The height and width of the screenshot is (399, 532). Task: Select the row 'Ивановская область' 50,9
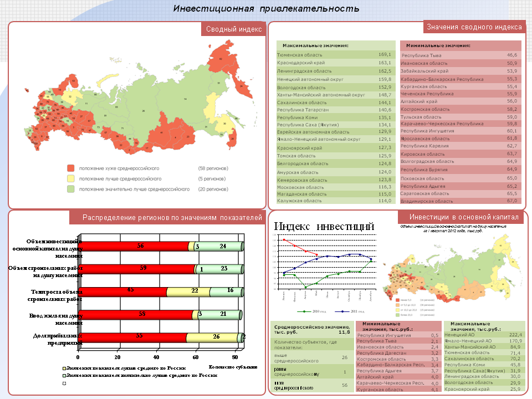(x=461, y=63)
